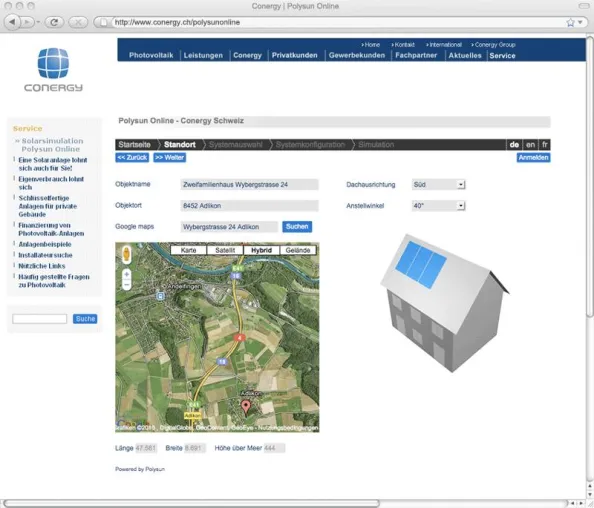Click the Objektort field with 8452 Adlikon
The image size is (594, 508).
(x=249, y=206)
